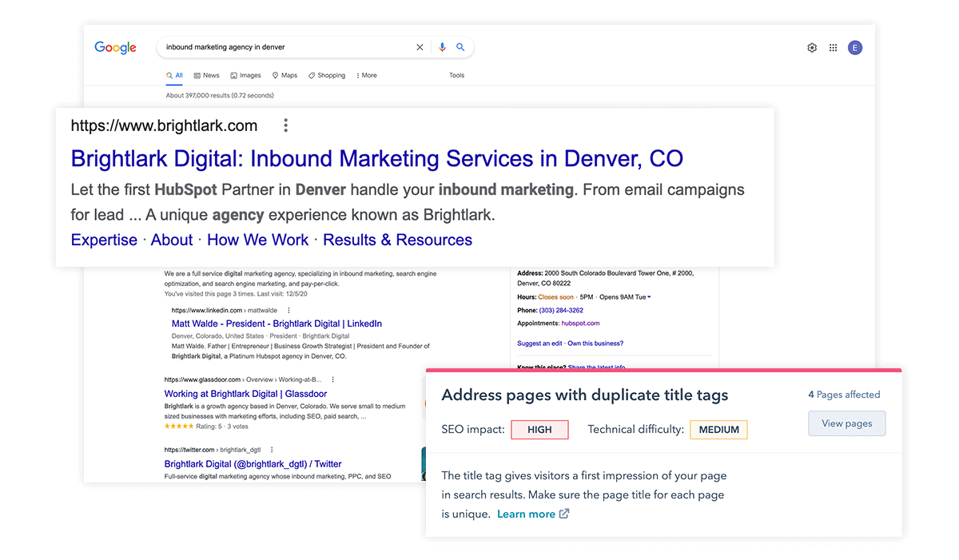Click Own this business link
Screen dimensions: 959x560
595,344
